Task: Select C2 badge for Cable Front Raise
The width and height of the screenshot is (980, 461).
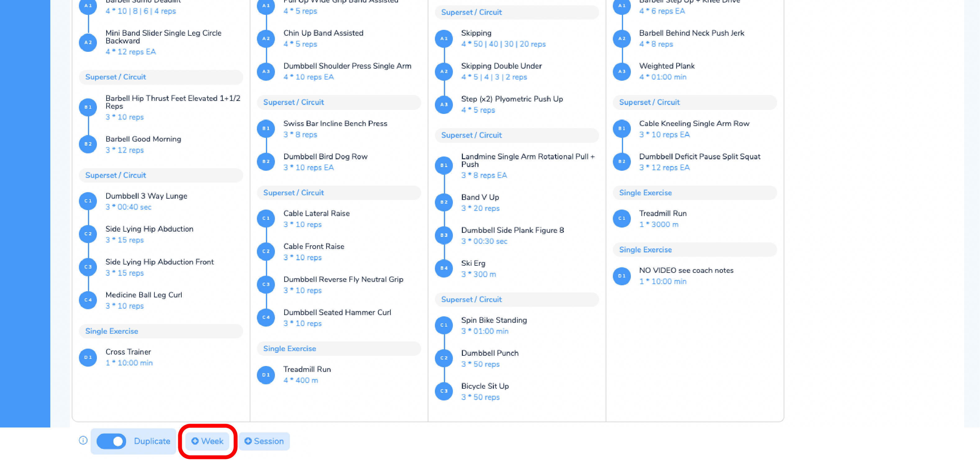Action: (266, 251)
